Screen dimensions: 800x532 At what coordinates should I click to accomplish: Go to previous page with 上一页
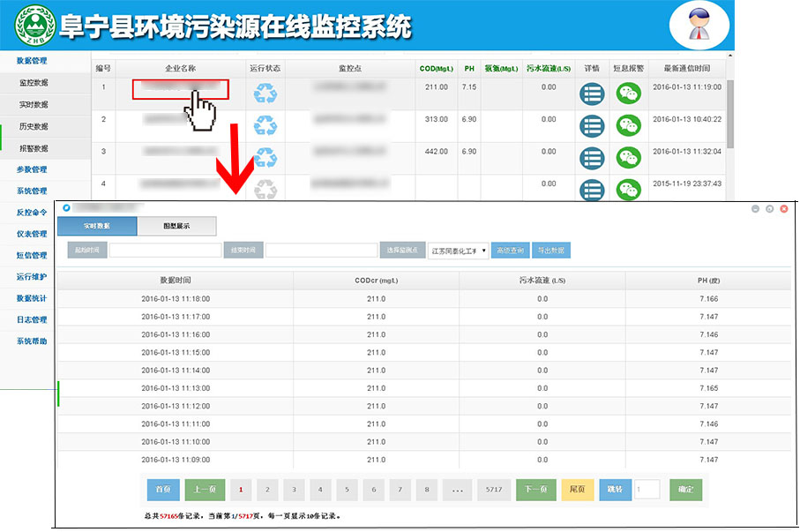pos(205,489)
